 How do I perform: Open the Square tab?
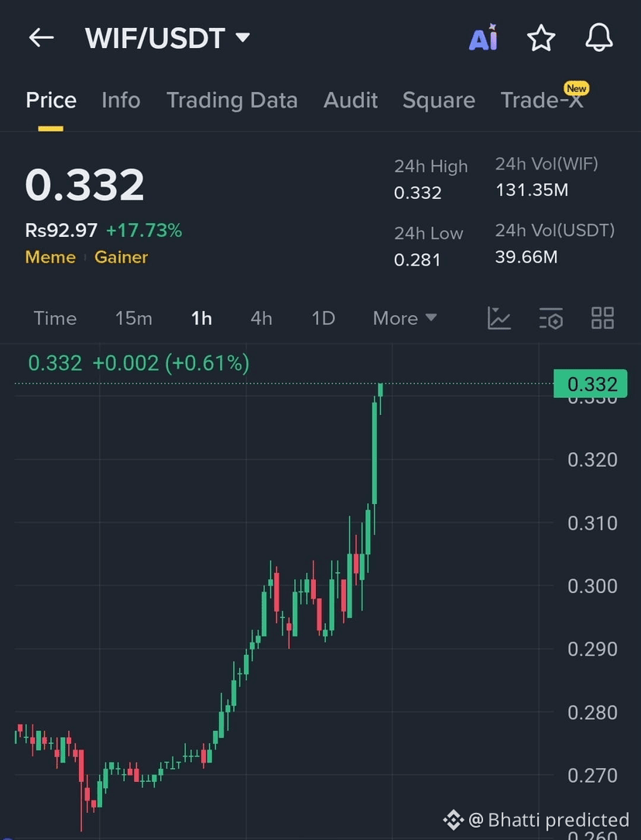[x=439, y=100]
